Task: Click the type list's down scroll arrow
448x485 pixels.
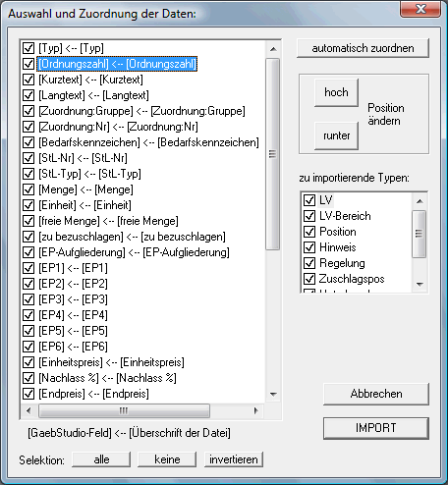Action: pyautogui.click(x=420, y=285)
